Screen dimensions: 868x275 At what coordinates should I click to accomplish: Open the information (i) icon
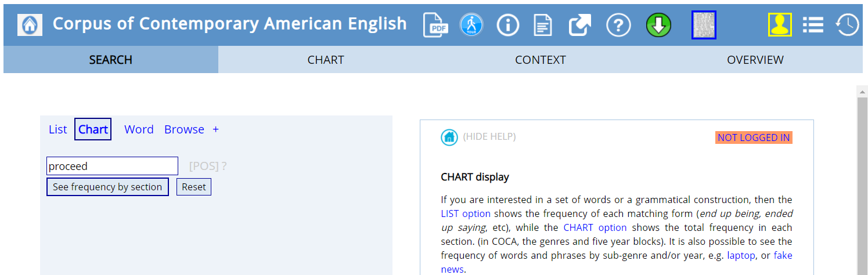508,25
